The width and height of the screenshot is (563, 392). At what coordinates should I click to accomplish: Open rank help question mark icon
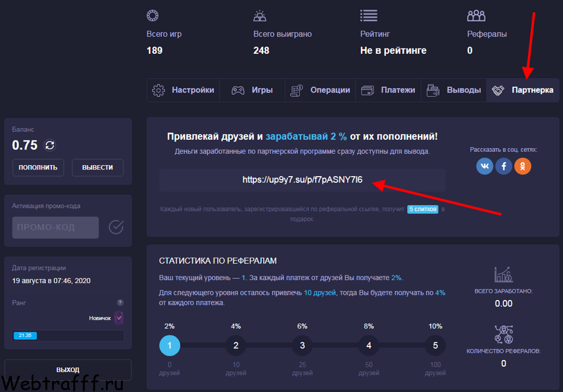tap(120, 302)
